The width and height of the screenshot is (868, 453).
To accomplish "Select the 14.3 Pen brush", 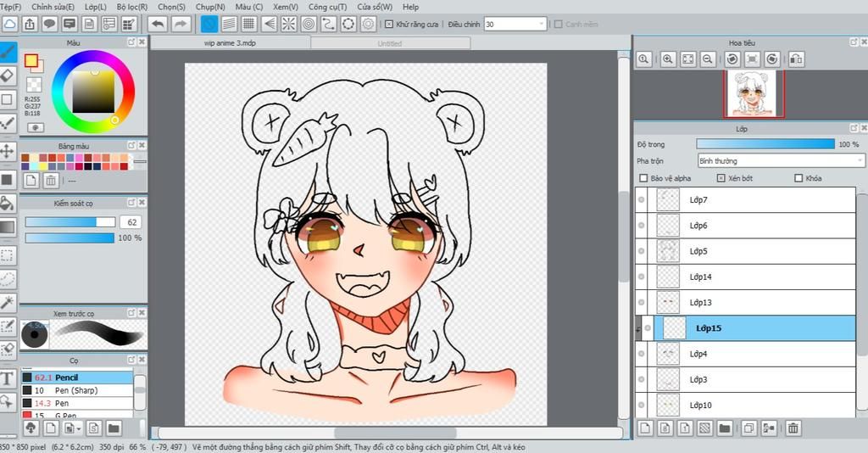I will pos(77,403).
